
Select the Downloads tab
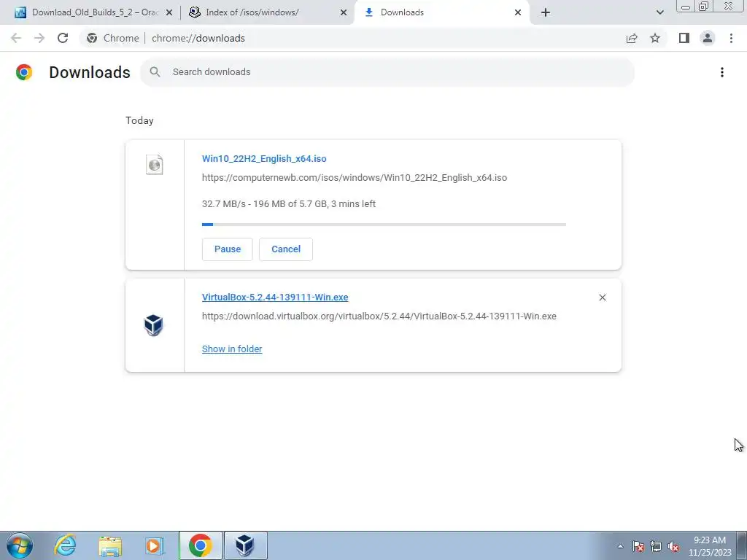coord(441,12)
